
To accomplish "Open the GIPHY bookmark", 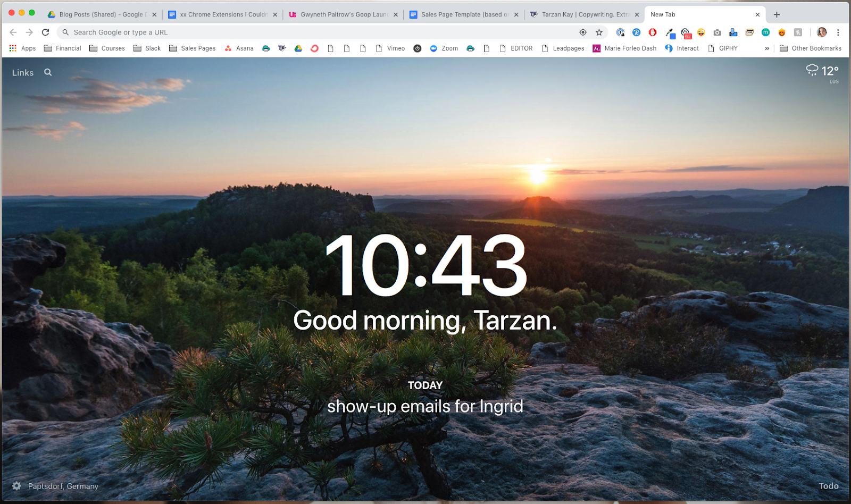I will coord(722,48).
